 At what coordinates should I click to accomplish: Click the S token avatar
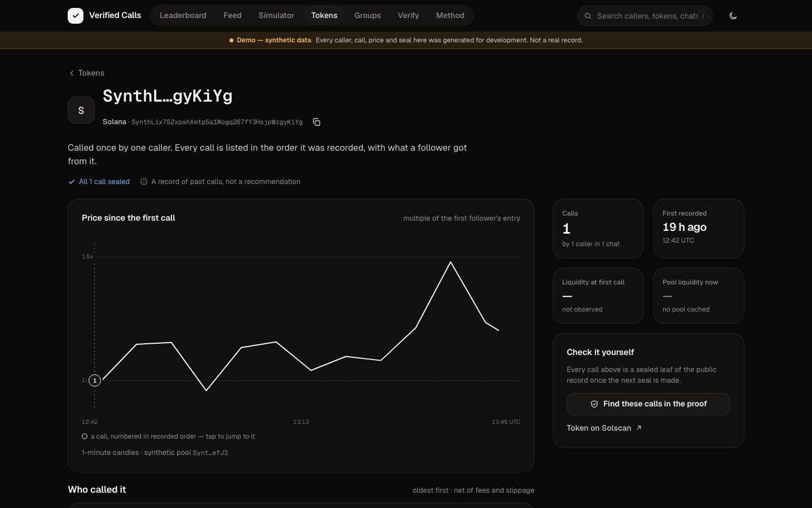[81, 110]
